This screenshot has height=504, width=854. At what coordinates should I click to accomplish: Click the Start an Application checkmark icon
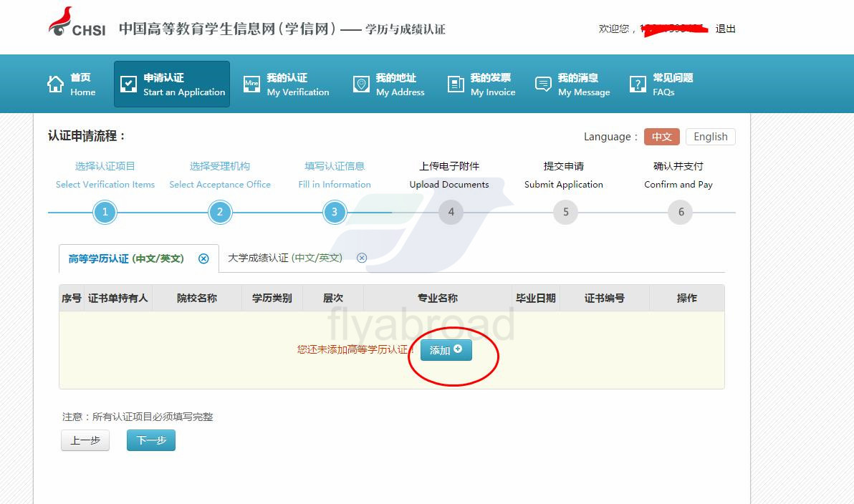coord(128,84)
